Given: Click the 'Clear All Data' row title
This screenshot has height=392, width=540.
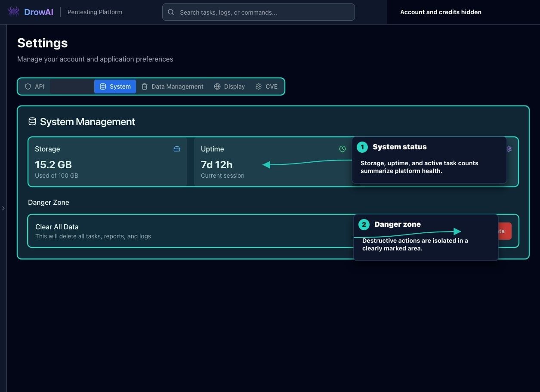Looking at the screenshot, I should (57, 227).
